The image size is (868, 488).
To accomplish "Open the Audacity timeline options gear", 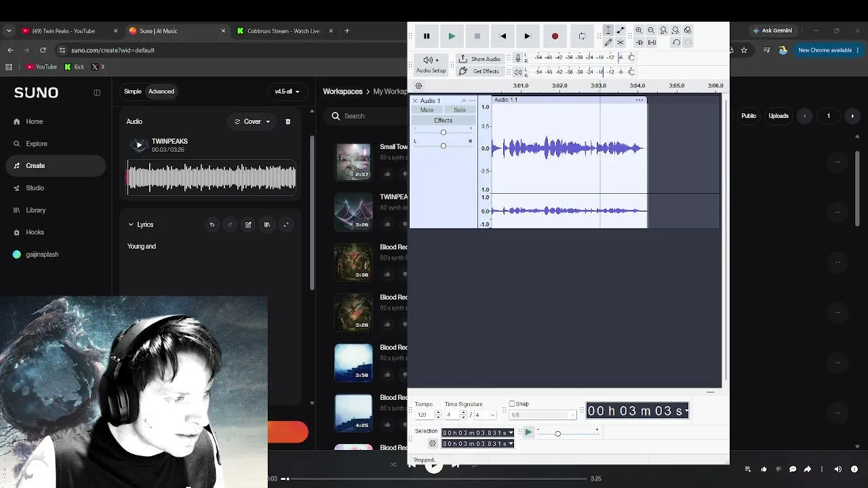I will point(418,86).
